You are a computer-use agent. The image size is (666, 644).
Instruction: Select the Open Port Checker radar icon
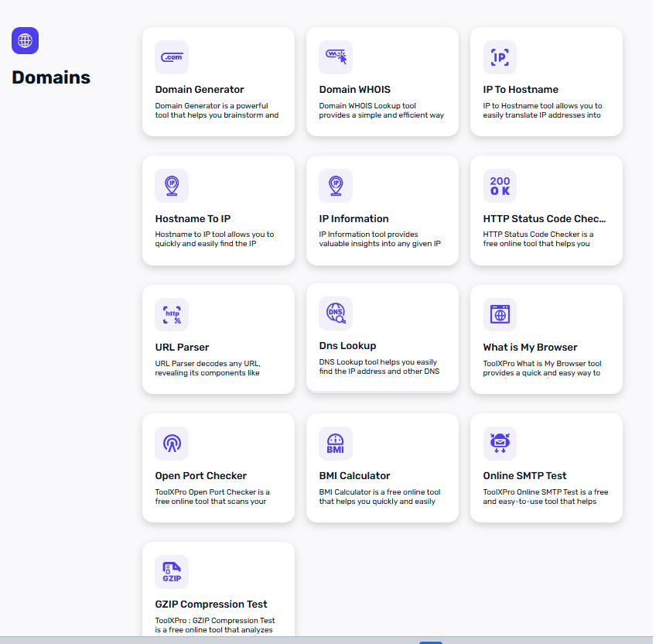tap(171, 443)
